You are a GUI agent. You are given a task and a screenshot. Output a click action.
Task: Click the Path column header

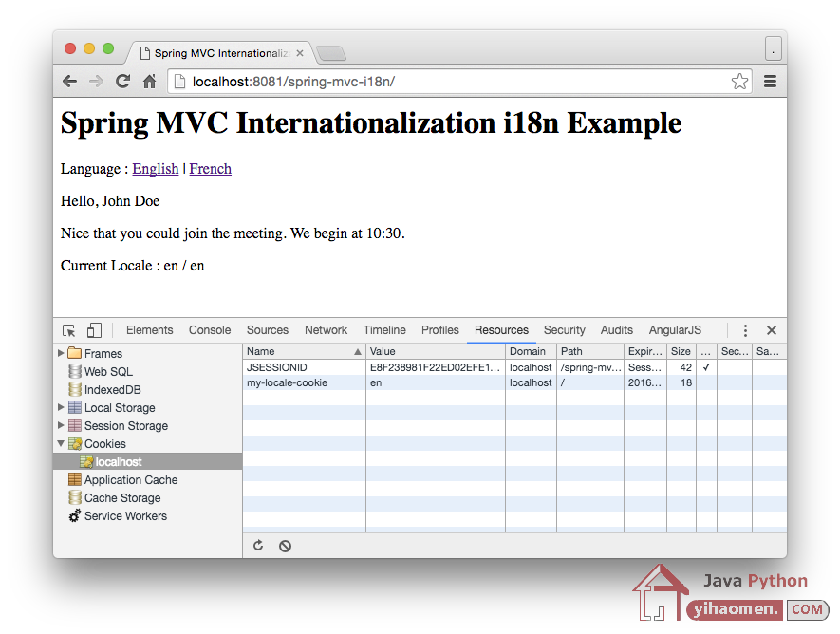590,351
